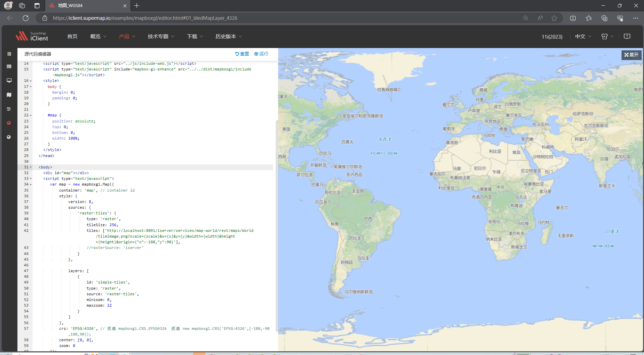
Task: Expand the map with 展开 button
Action: tap(631, 55)
